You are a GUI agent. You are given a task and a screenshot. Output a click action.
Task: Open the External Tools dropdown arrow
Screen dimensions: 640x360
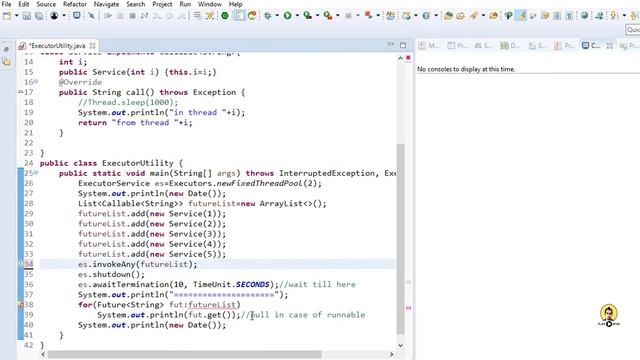(338, 16)
